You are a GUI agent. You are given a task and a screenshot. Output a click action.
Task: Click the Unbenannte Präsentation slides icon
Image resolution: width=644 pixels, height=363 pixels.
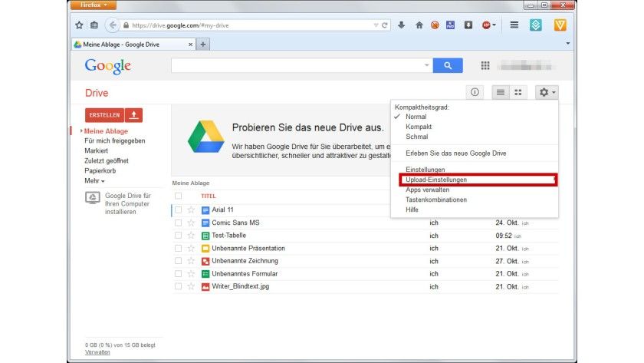tap(205, 249)
